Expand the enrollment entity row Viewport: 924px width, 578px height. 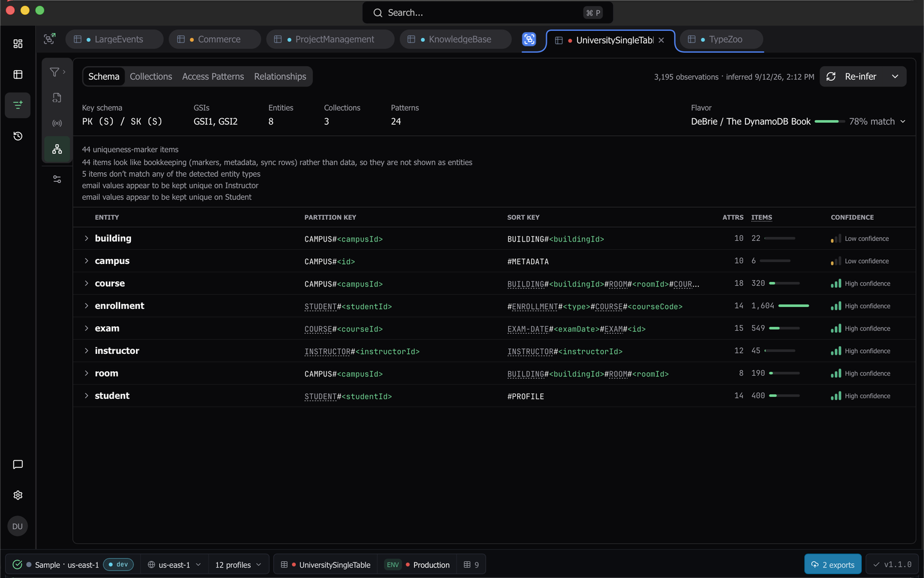click(87, 306)
